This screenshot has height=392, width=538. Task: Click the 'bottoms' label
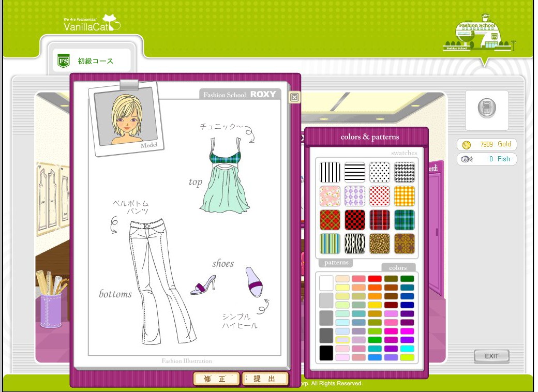115,294
